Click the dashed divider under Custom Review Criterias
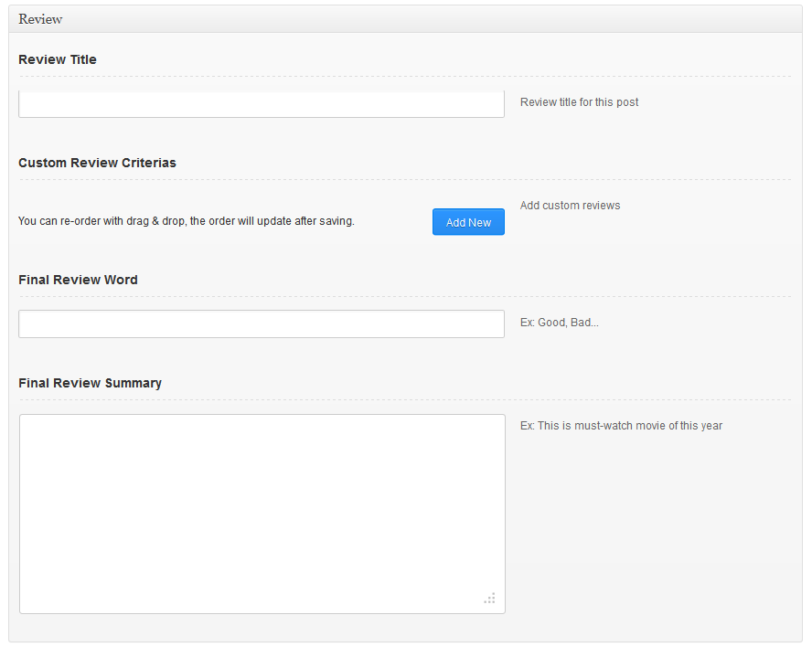Screen dimensions: 812x647 (x=405, y=179)
